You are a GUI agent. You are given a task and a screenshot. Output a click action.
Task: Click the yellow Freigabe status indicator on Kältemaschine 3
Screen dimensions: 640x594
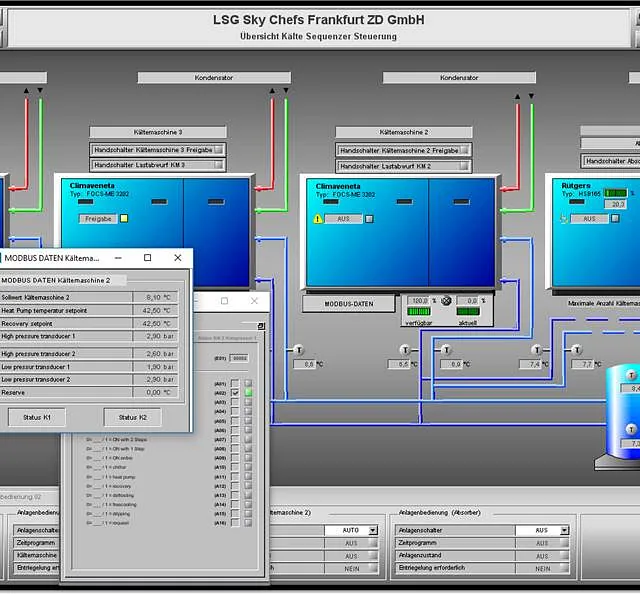click(x=124, y=218)
